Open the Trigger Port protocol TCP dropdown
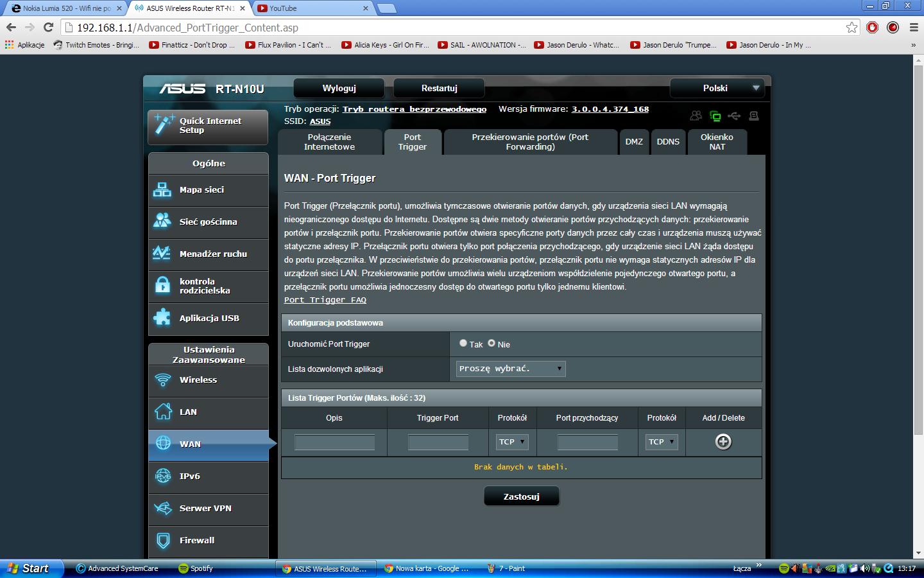The width and height of the screenshot is (924, 578). (x=513, y=442)
